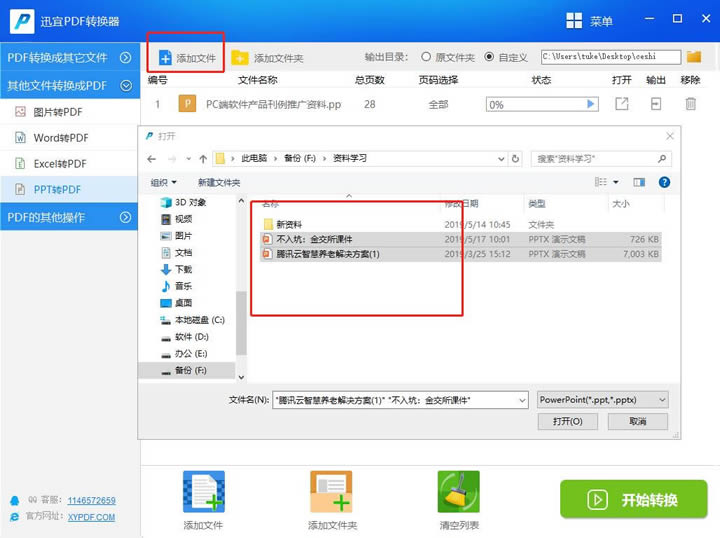Open the PowerPoint file type filter dropdown

pos(662,400)
